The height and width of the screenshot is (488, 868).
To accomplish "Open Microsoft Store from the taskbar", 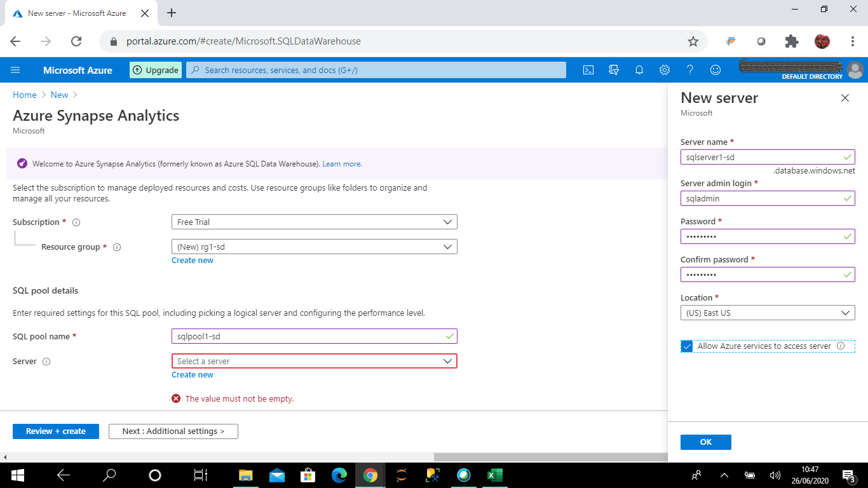I will point(308,475).
